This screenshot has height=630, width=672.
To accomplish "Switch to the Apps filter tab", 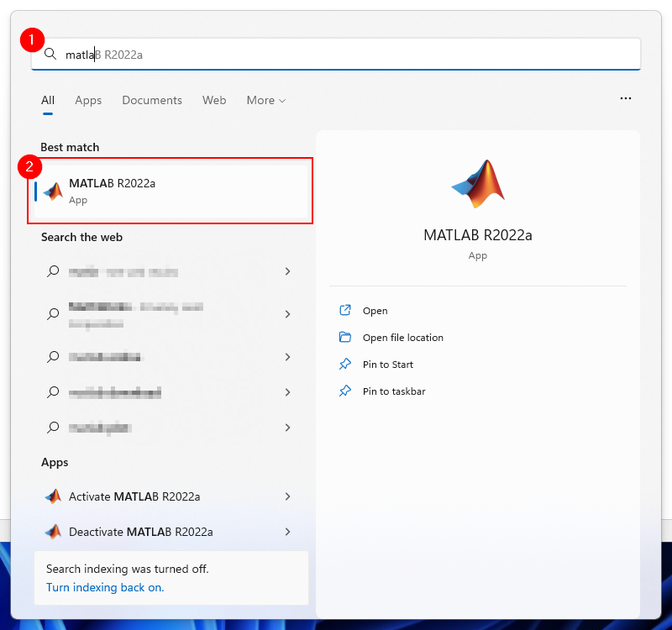I will tap(88, 100).
